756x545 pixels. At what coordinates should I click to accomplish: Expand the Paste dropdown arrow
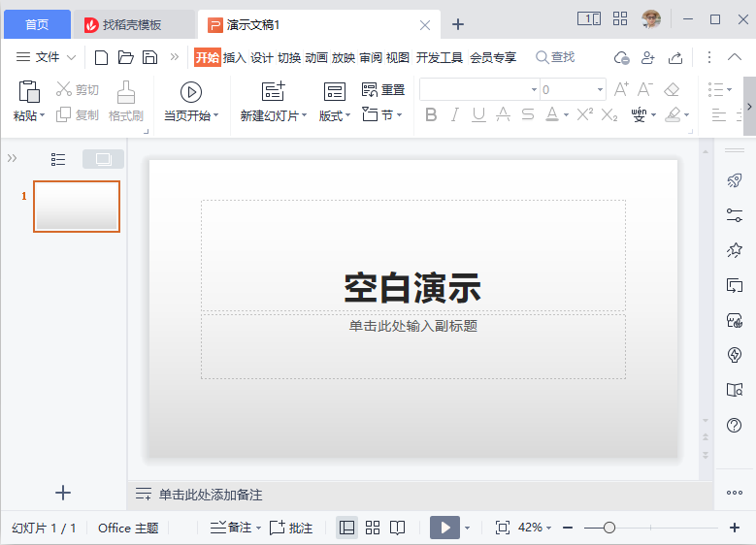[43, 115]
